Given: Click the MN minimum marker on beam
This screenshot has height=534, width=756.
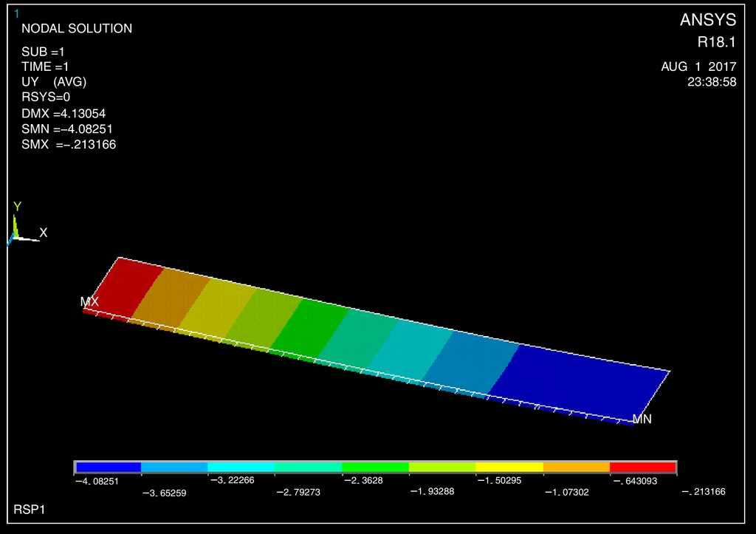Looking at the screenshot, I should point(642,419).
